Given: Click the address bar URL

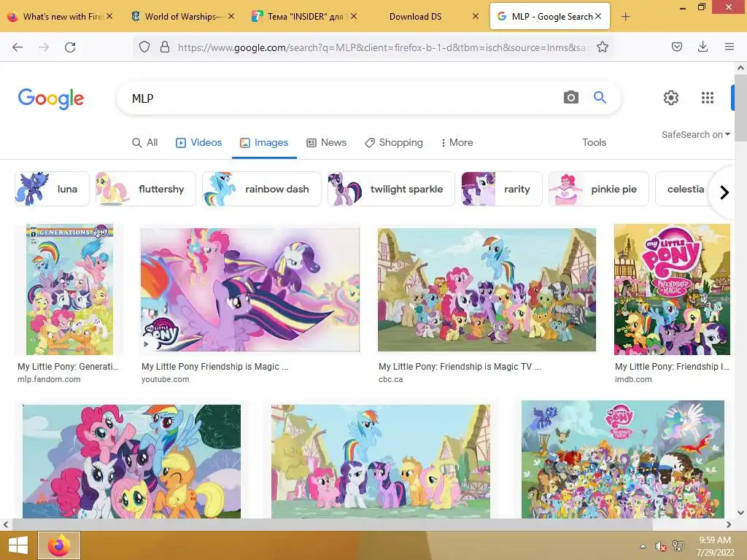Looking at the screenshot, I should [382, 47].
